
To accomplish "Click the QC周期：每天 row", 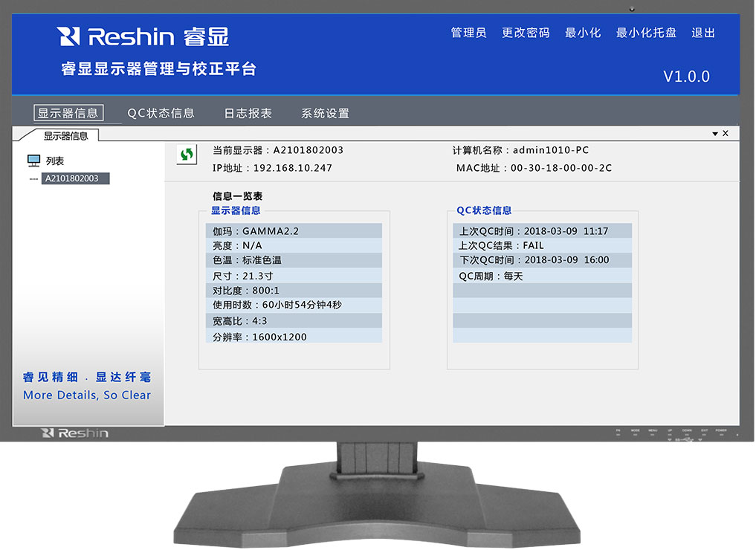I will pyautogui.click(x=543, y=276).
